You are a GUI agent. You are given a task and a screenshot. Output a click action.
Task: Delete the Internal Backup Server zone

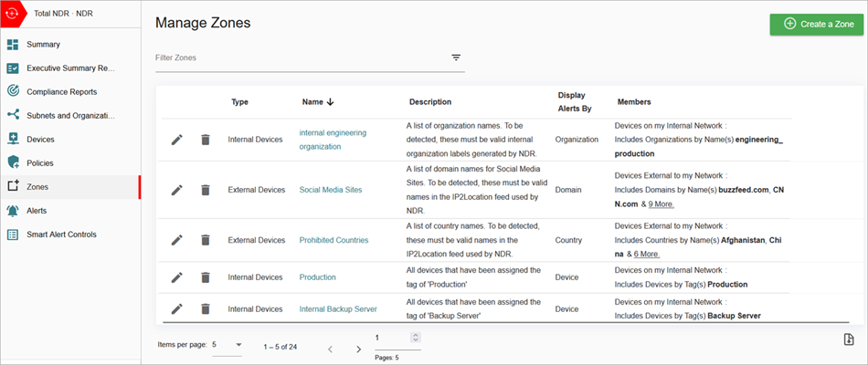(x=206, y=309)
